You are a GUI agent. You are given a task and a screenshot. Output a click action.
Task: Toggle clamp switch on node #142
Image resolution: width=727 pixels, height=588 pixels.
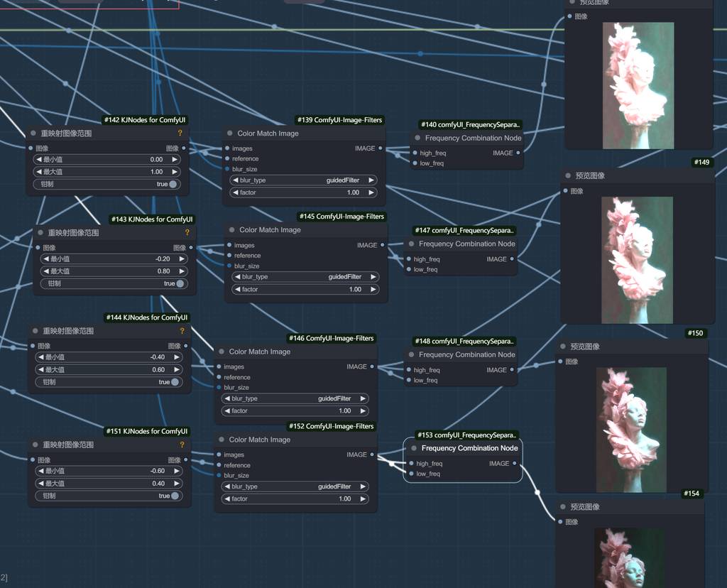[173, 184]
